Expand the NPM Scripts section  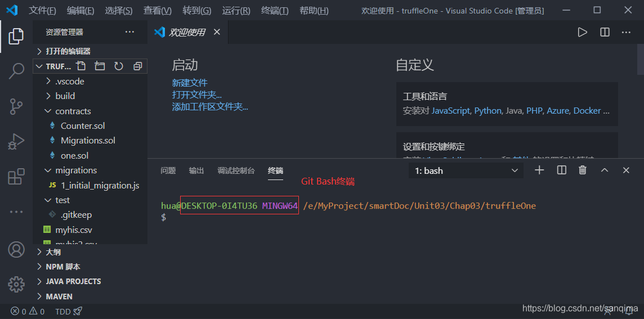(x=90, y=267)
